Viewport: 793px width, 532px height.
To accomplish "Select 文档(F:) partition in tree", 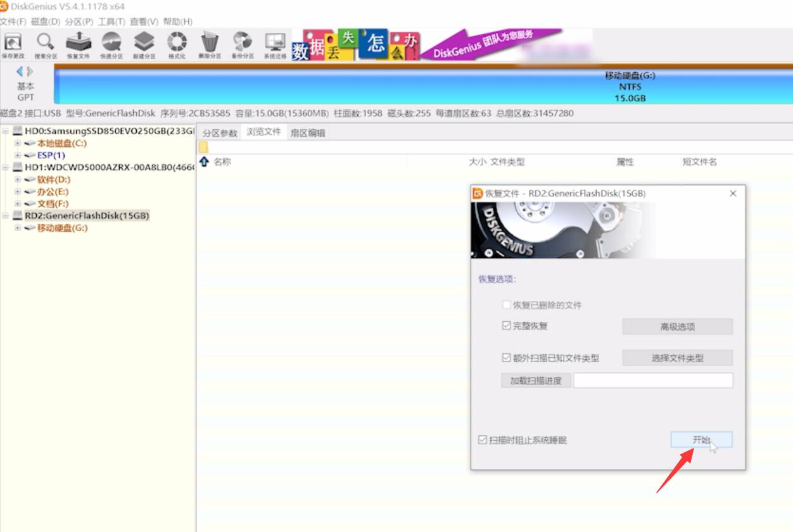I will (53, 204).
